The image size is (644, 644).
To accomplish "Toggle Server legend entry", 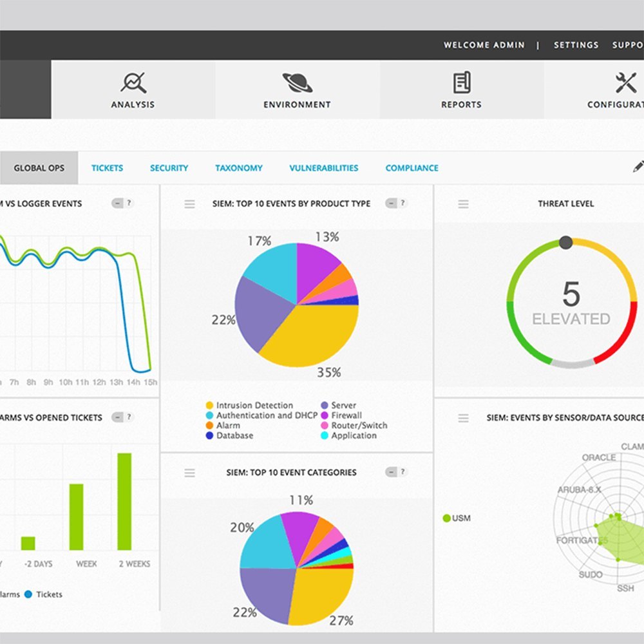I will click(339, 405).
